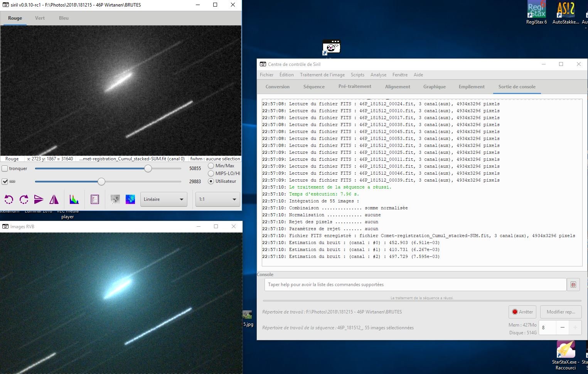
Task: Adjust the lower cut-off slider handle at 29883
Action: point(101,182)
